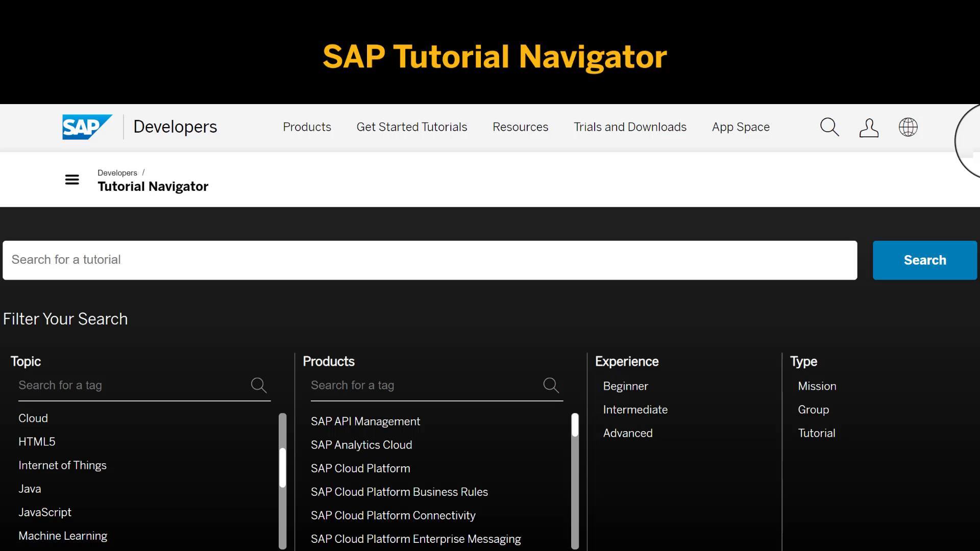Open the user profile icon
Viewport: 980px width, 551px height.
point(869,128)
